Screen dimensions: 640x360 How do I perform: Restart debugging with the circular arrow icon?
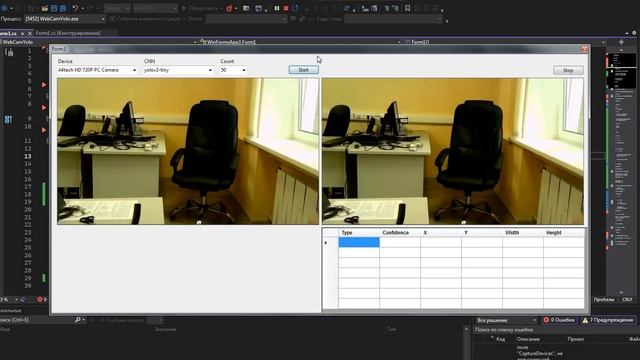coord(295,8)
